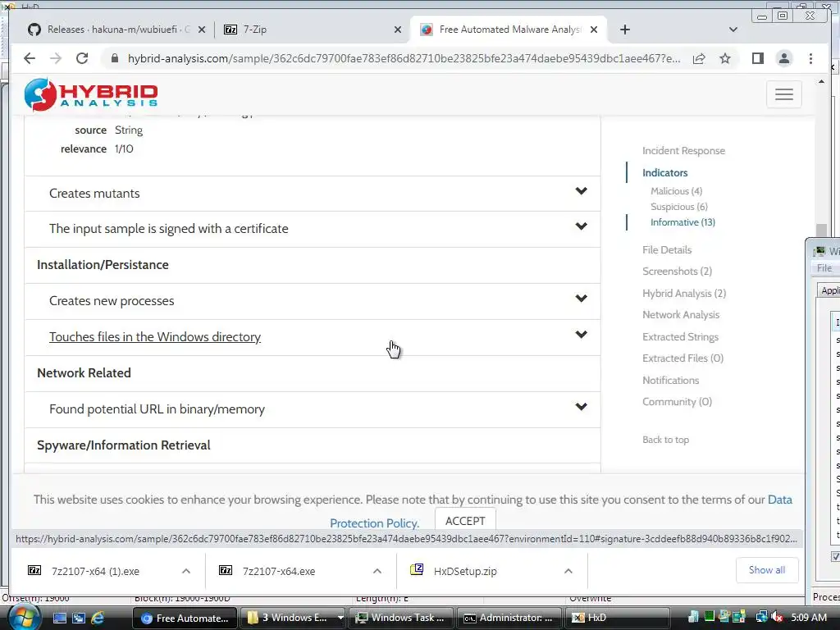Click the site padlock icon
Viewport: 840px width, 630px height.
coord(114,58)
